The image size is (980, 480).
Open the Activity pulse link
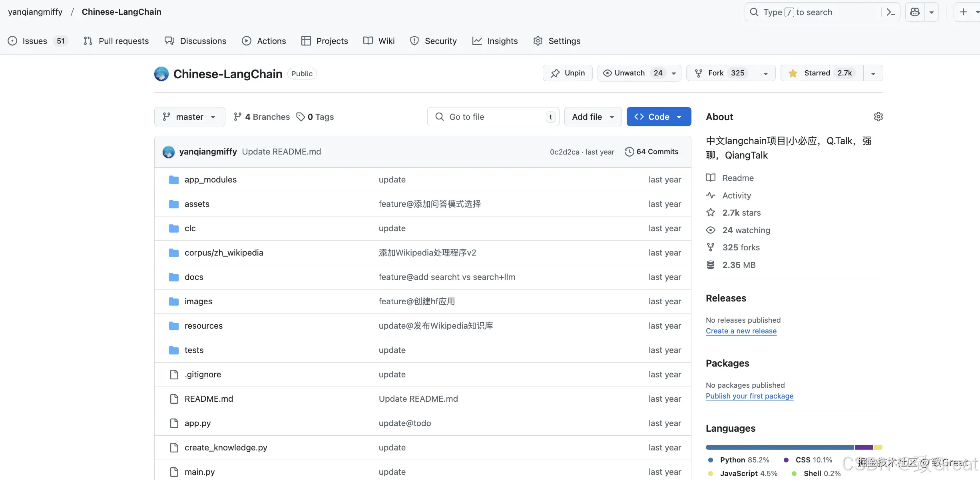point(736,195)
